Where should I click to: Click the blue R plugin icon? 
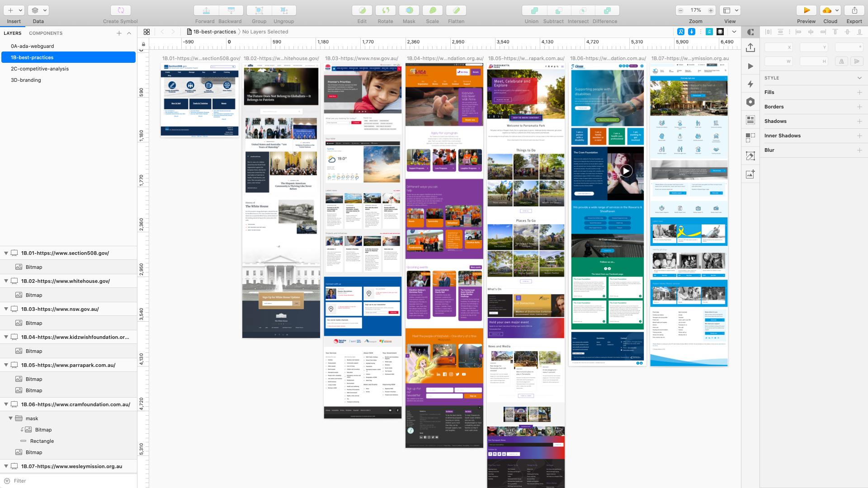tap(681, 32)
